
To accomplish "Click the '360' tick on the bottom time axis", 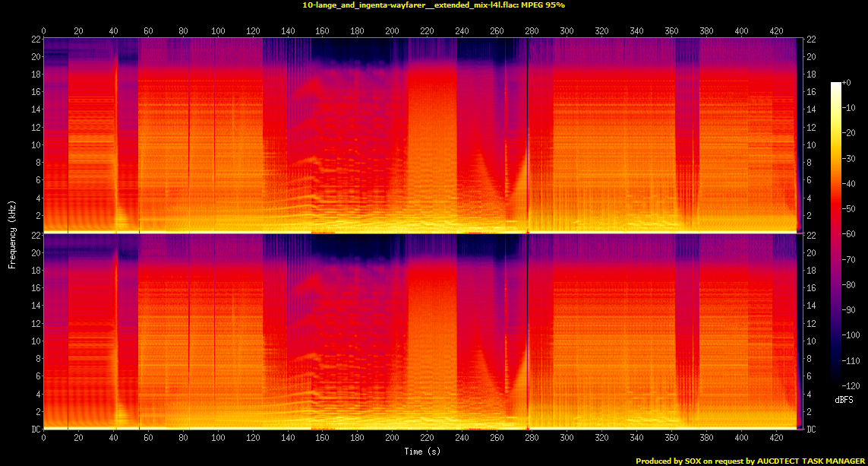I will 671,438.
